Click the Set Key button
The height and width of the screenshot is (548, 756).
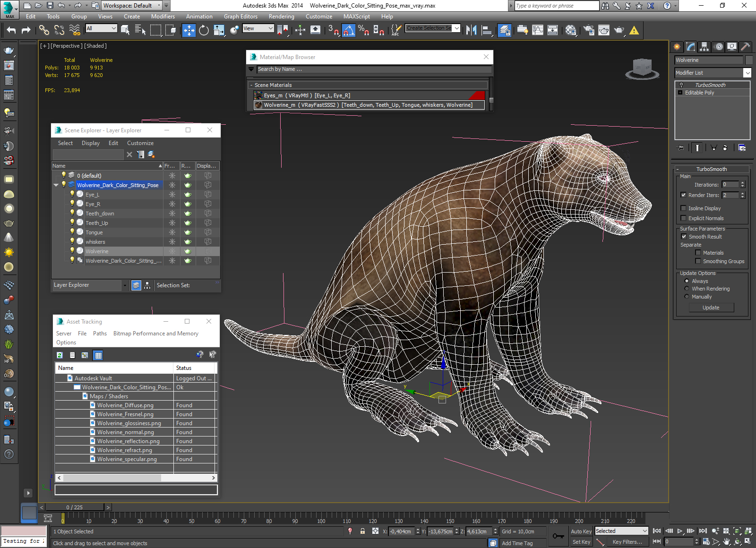click(581, 542)
